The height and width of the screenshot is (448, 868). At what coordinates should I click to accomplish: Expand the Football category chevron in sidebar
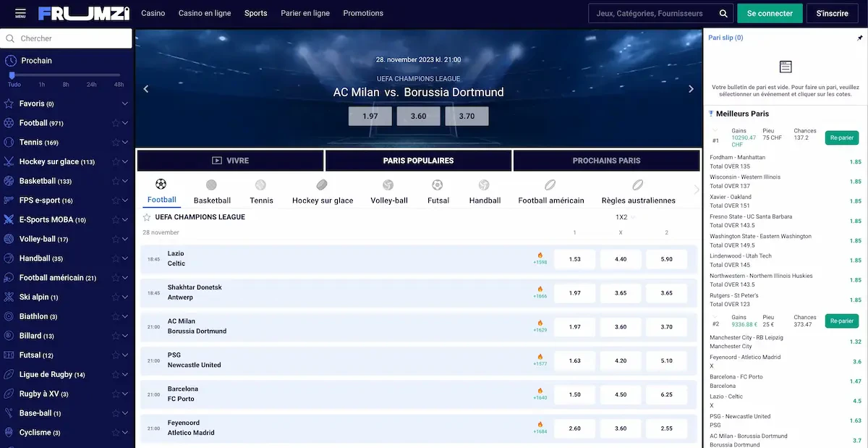pos(125,123)
